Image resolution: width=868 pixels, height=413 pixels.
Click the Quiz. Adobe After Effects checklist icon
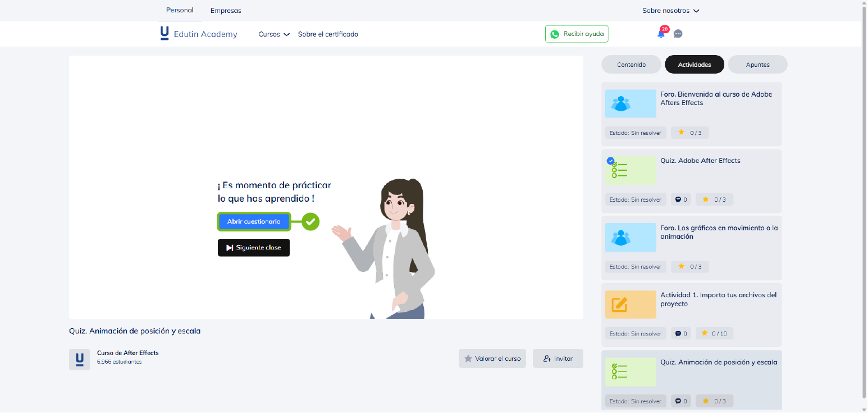pyautogui.click(x=631, y=171)
